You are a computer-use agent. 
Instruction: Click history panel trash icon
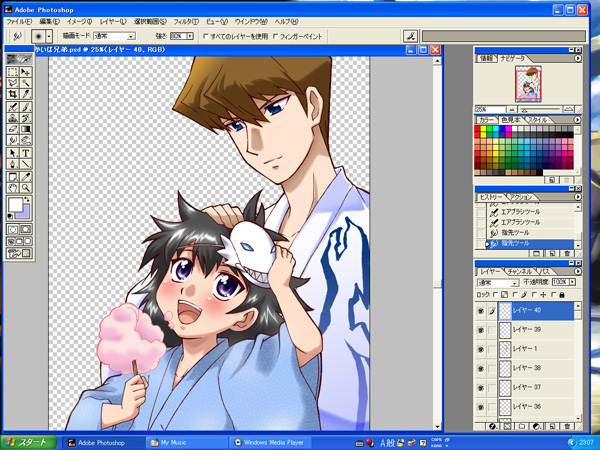tap(567, 253)
